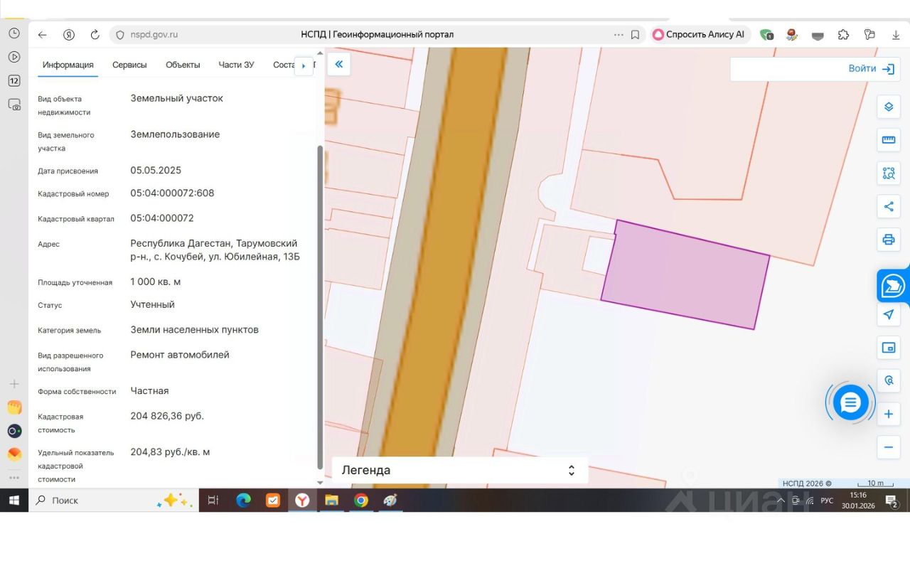Reload the NSPD page
Viewport: 910px width, 588px height.
click(95, 34)
